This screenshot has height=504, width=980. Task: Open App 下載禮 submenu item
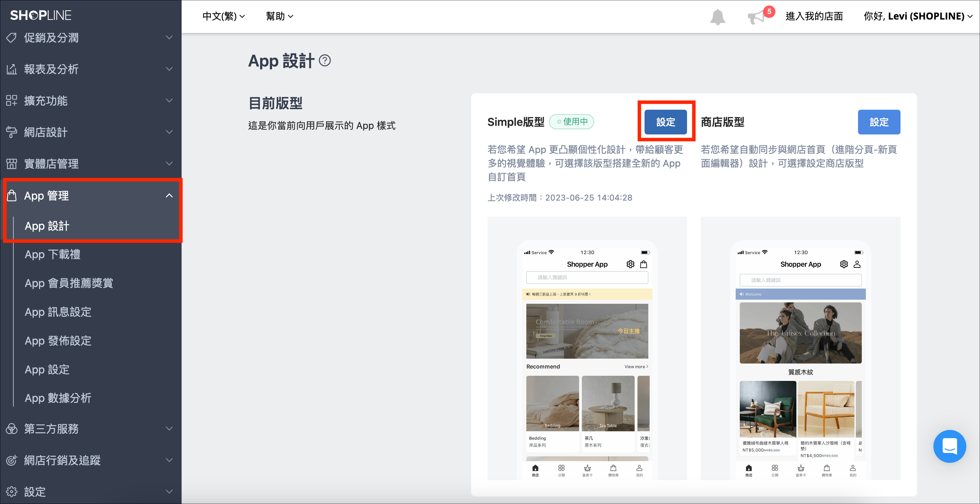coord(52,254)
